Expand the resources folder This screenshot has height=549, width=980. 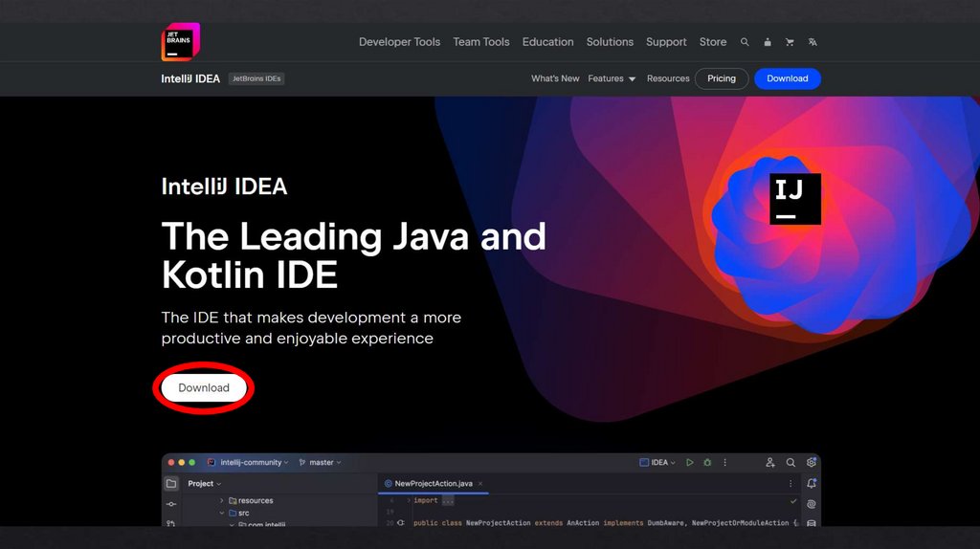pos(221,501)
